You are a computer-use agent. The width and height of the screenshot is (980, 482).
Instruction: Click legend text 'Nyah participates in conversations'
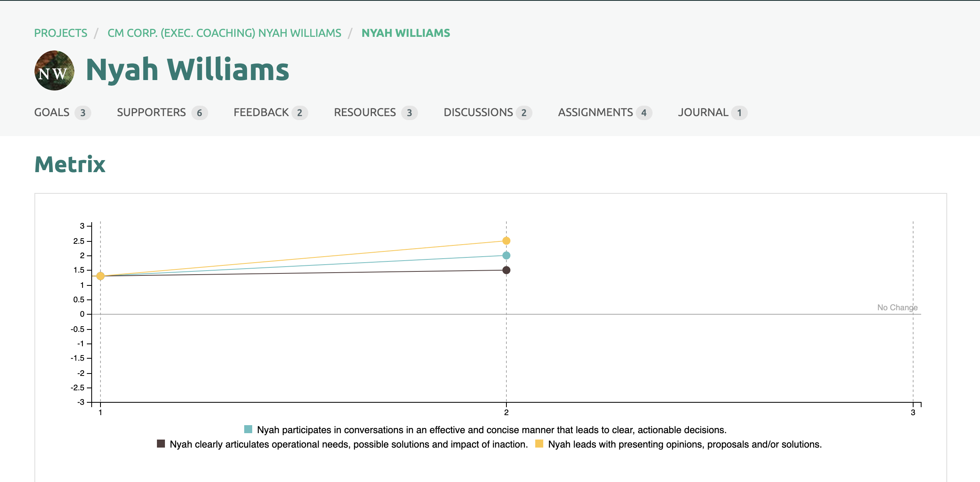[x=492, y=430]
